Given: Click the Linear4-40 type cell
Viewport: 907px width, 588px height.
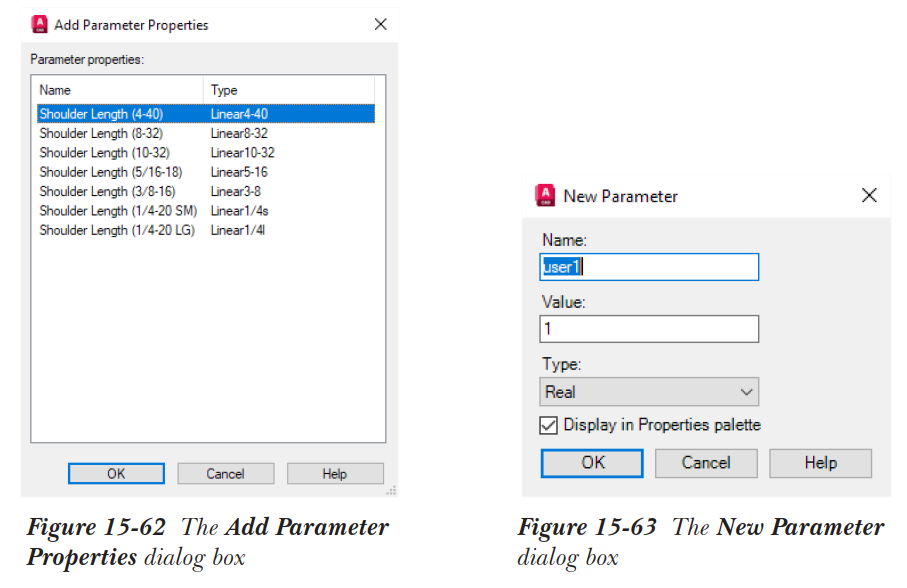Looking at the screenshot, I should point(239,114).
